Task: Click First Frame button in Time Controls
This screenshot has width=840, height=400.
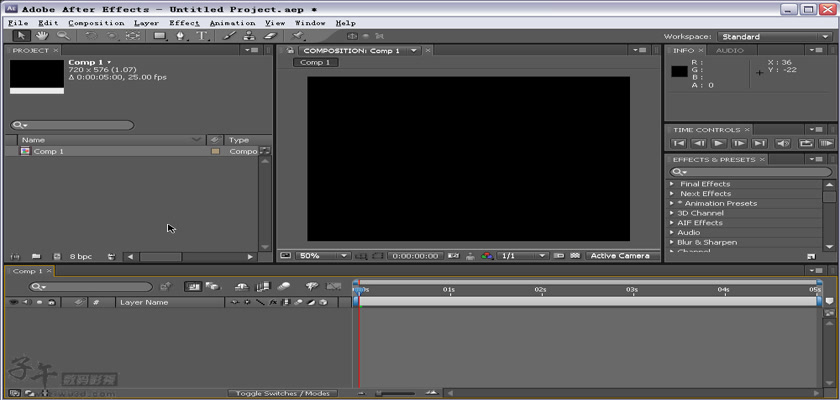Action: pos(678,144)
